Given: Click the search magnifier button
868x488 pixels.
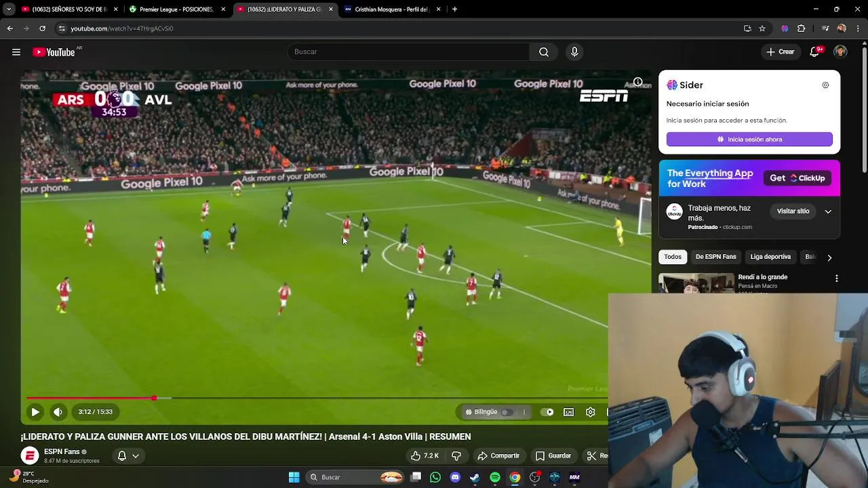Looking at the screenshot, I should [x=543, y=52].
